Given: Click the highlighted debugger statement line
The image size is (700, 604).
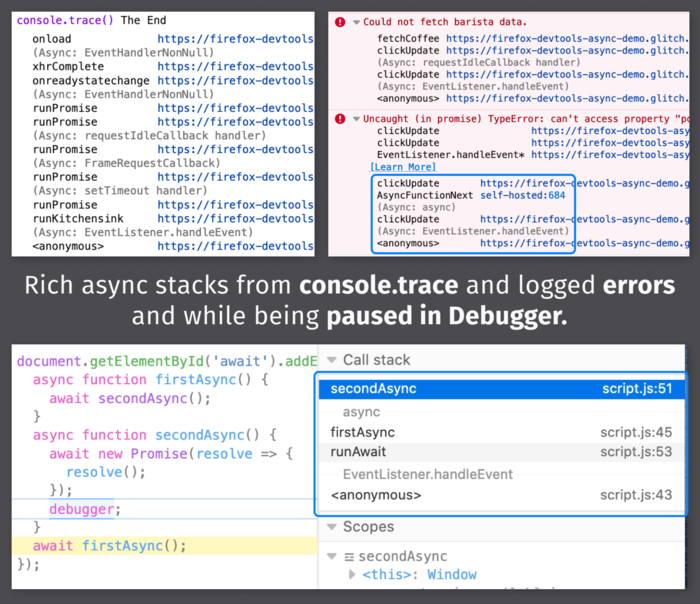Looking at the screenshot, I should (x=84, y=509).
